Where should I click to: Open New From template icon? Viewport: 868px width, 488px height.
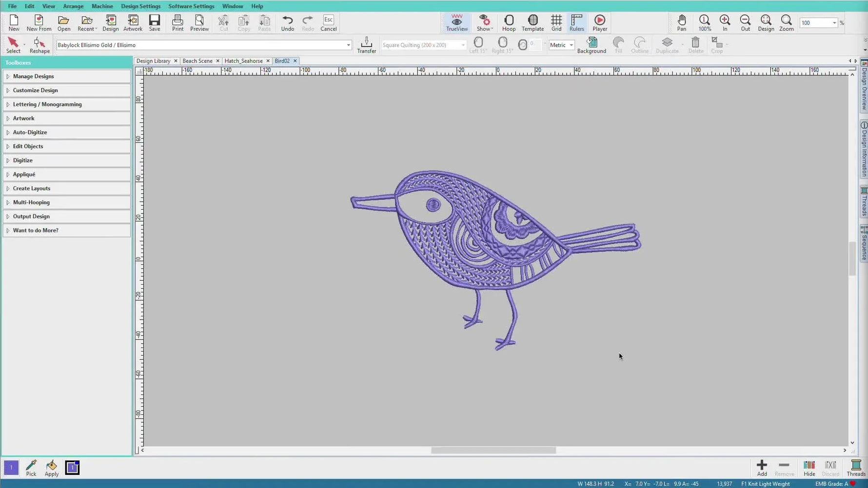(39, 23)
